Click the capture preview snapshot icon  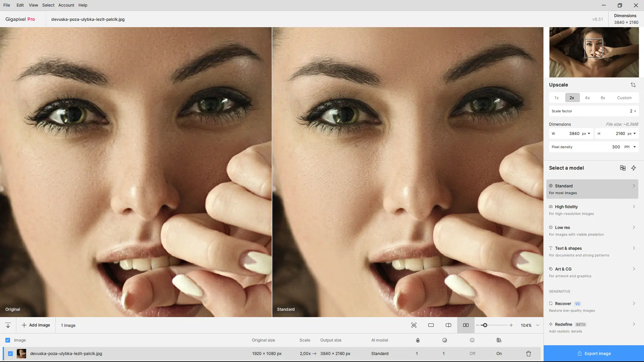coord(414,325)
